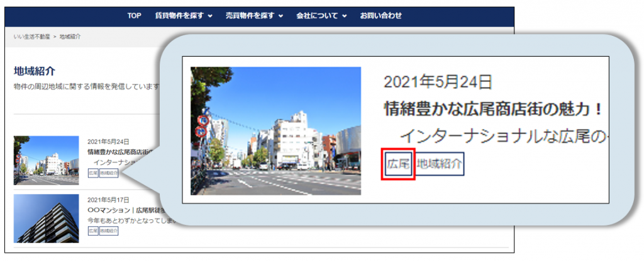This screenshot has height=262, width=644.
Task: Click the 今年もあとわずか excerpt text
Action: coord(119,221)
